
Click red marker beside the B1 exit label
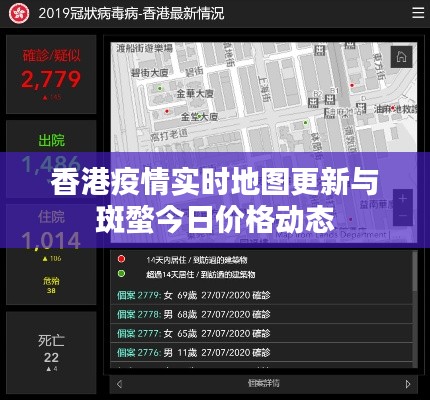coord(351,85)
